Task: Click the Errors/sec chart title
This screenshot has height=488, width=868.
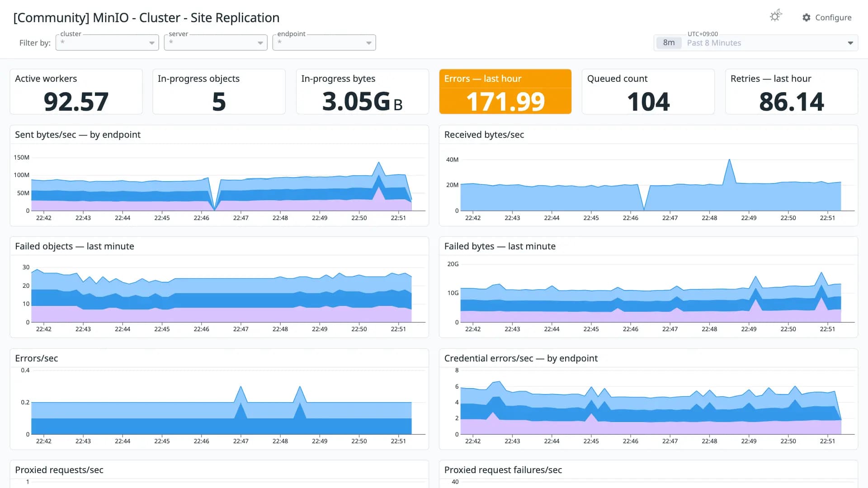Action: pyautogui.click(x=37, y=358)
